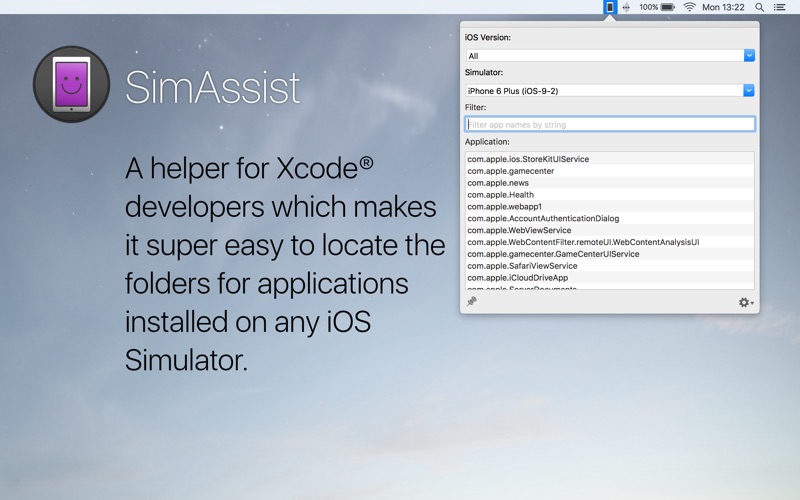Click the Filter app names field
This screenshot has width=800, height=500.
(610, 124)
